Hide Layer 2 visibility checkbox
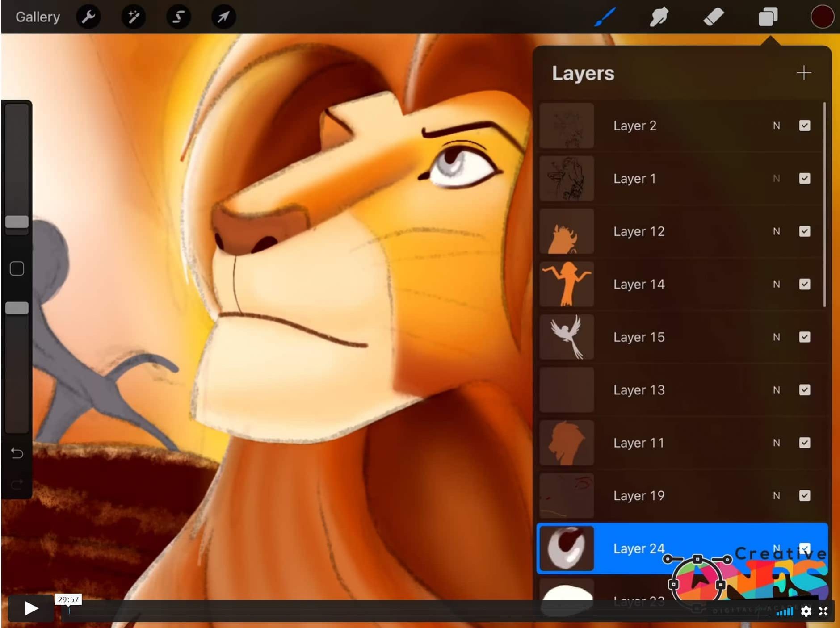Screen dimensions: 840x628 [804, 126]
